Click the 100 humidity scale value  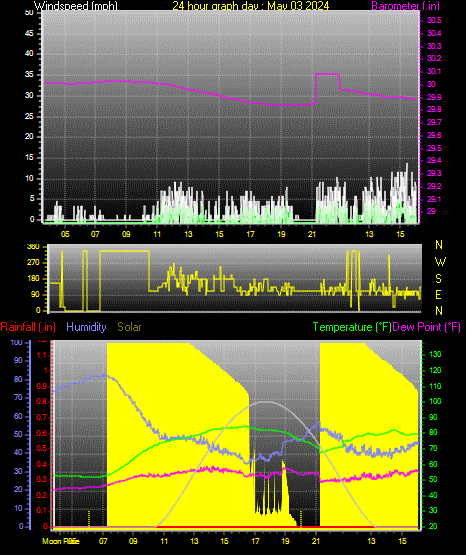(x=16, y=343)
